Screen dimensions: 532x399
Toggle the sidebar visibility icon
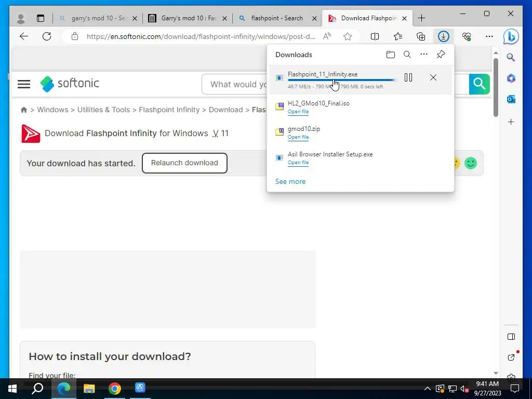(511, 337)
